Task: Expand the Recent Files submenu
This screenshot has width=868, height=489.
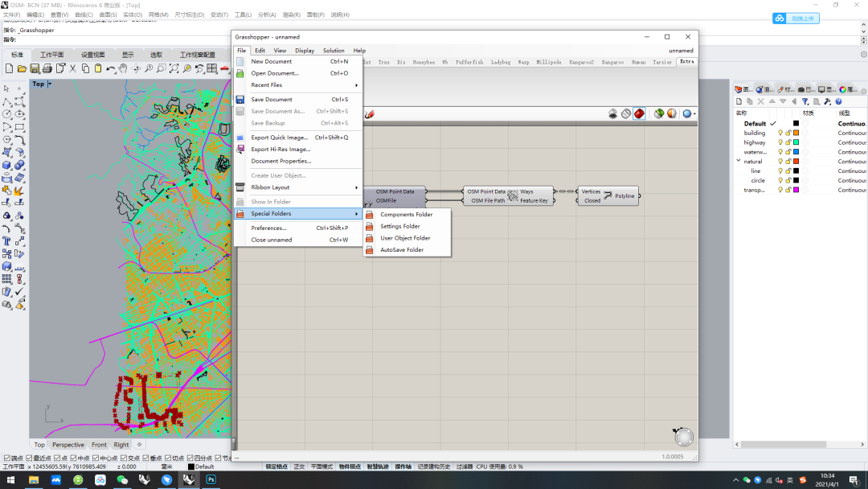Action: click(x=300, y=85)
